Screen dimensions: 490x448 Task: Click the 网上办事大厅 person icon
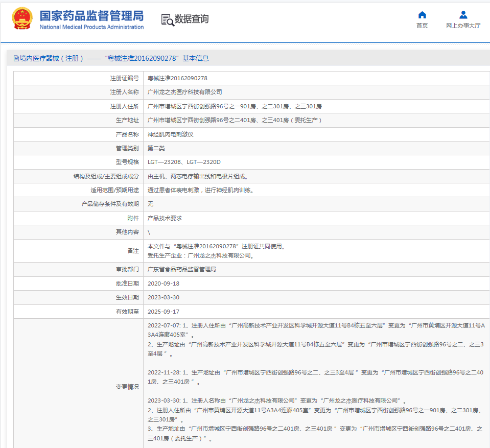pos(463,15)
